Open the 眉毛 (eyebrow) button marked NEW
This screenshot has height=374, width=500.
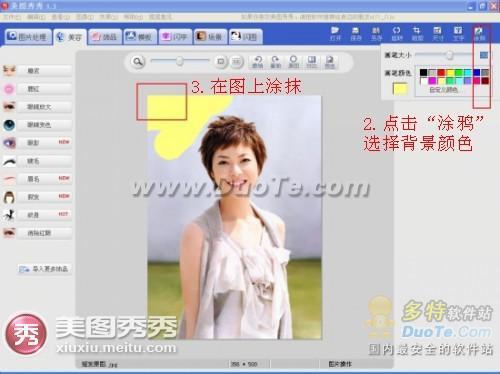45,179
